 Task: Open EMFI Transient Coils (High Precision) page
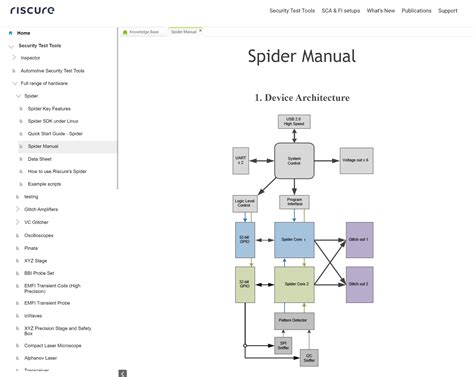click(52, 288)
